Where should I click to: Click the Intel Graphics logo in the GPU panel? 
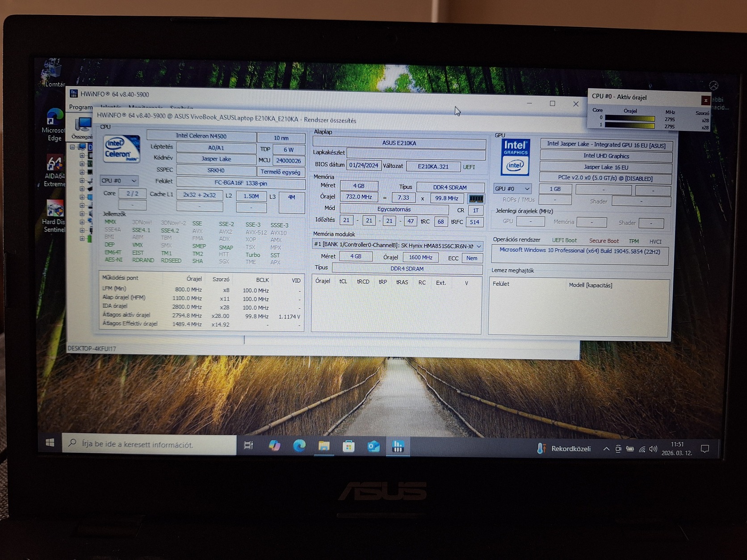tap(515, 157)
